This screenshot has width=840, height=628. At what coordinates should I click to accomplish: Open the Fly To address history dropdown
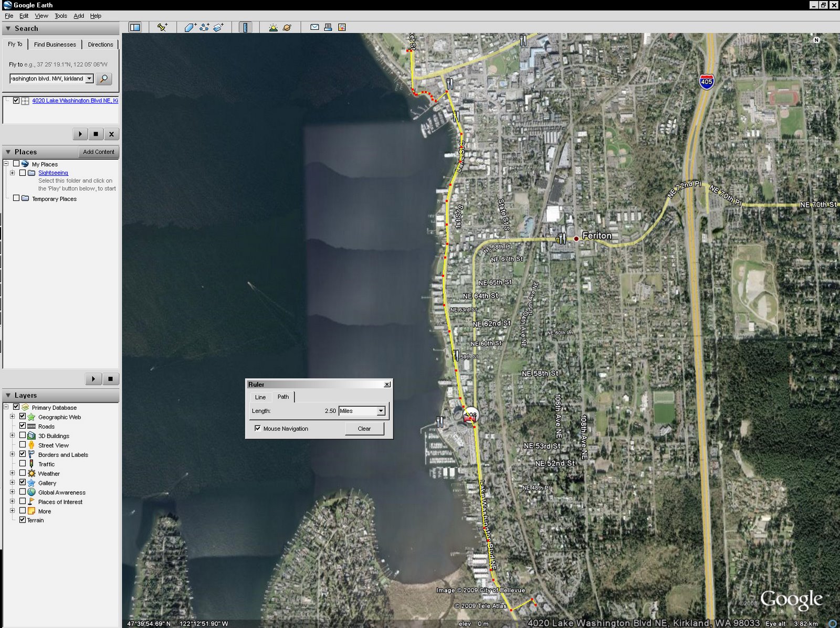[89, 79]
